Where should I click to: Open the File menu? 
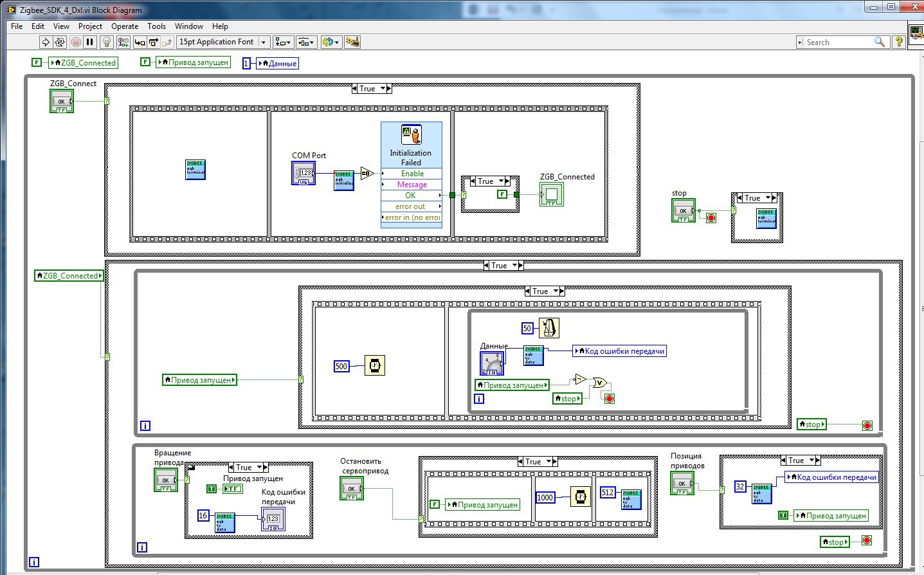point(17,26)
